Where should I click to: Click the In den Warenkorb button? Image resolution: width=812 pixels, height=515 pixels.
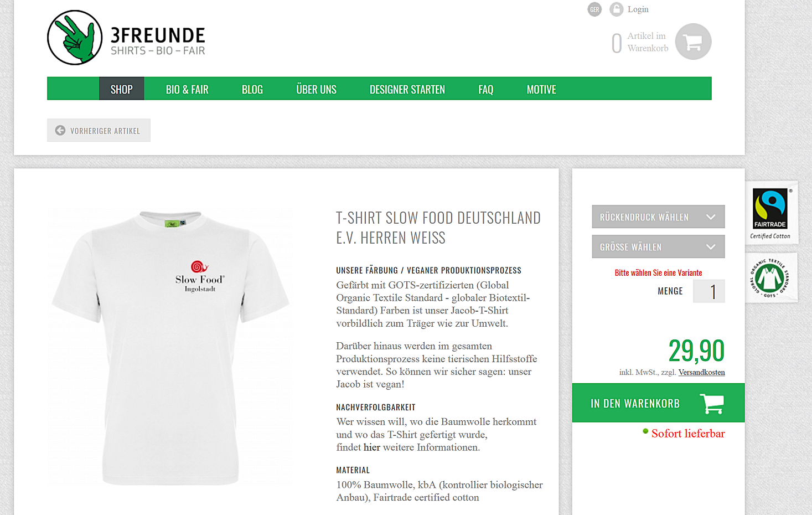[658, 403]
